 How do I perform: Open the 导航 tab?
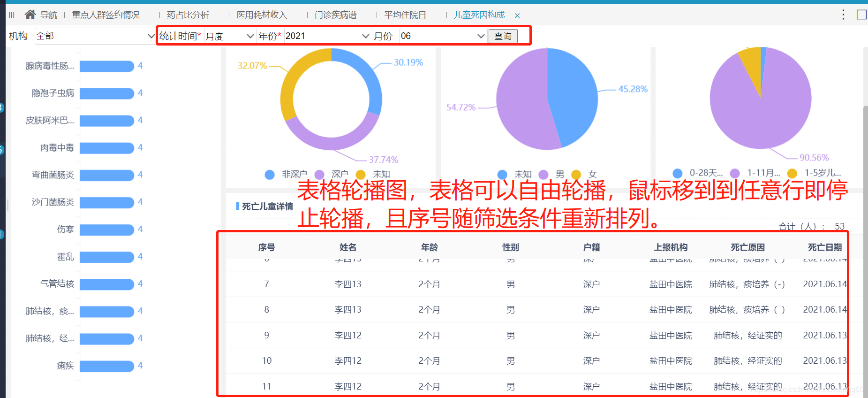coord(49,15)
